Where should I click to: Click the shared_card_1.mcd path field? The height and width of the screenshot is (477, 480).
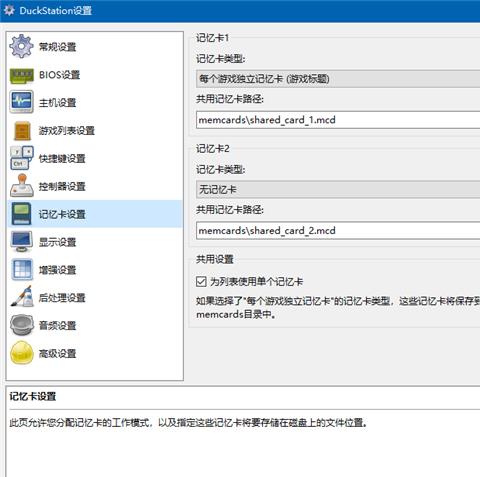click(x=338, y=120)
